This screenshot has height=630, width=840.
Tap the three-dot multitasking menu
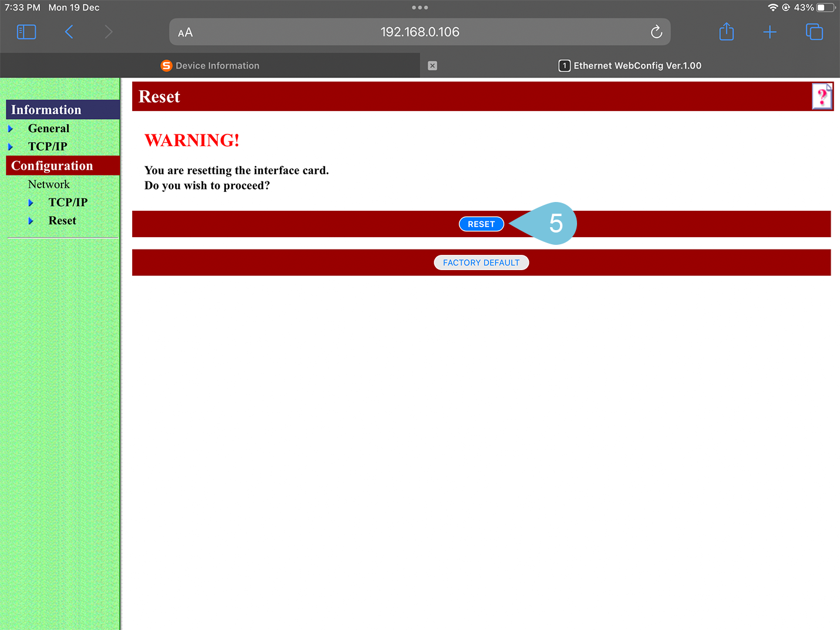coord(420,8)
